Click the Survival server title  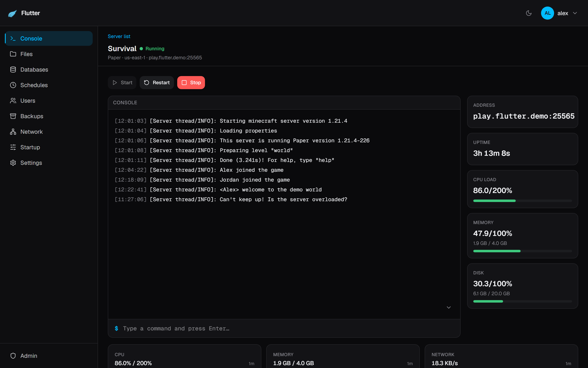pos(122,49)
